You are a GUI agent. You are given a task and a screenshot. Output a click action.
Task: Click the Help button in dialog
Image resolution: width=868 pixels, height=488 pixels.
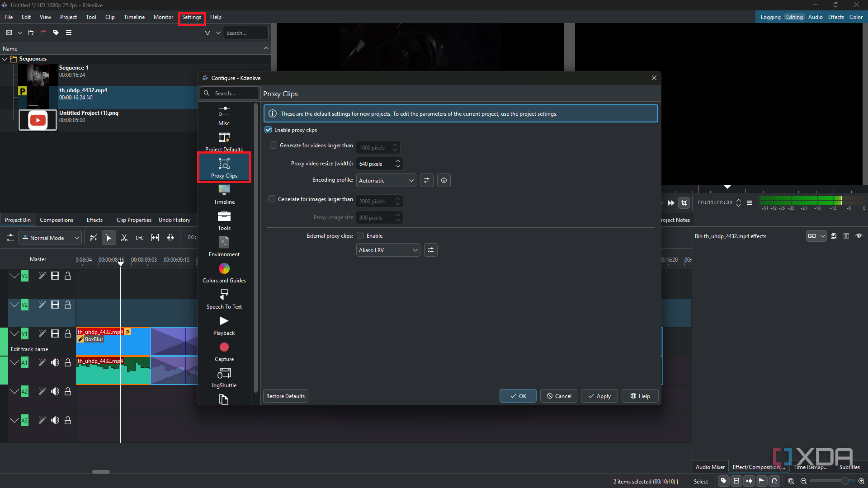(x=640, y=396)
